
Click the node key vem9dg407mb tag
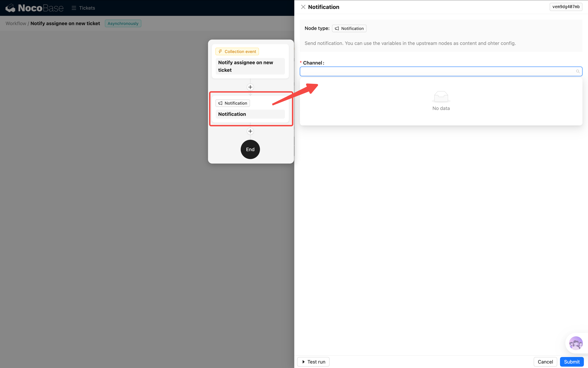tap(566, 7)
